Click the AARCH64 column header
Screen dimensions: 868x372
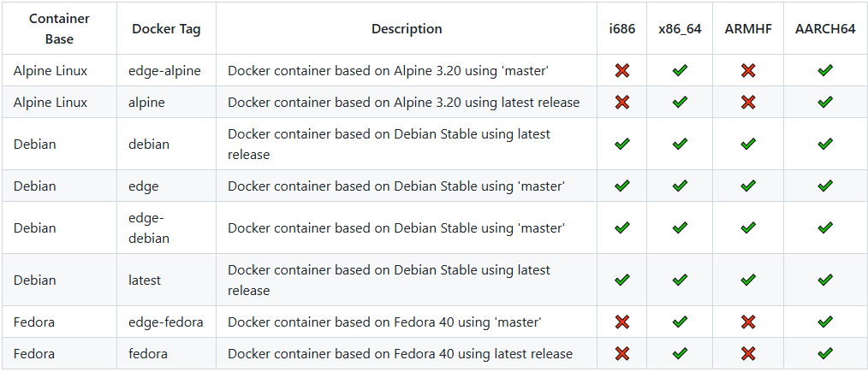825,29
